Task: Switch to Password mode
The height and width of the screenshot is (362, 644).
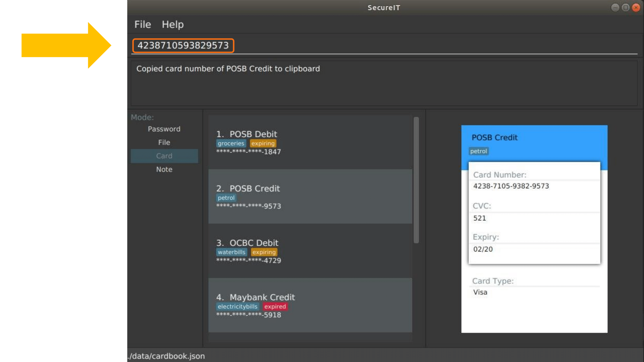Action: [164, 129]
